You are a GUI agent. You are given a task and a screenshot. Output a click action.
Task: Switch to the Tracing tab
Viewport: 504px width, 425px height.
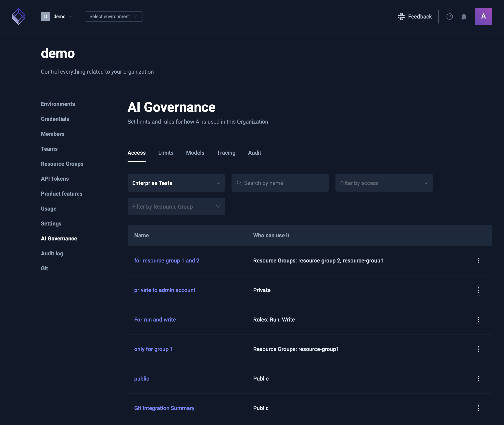tap(226, 153)
